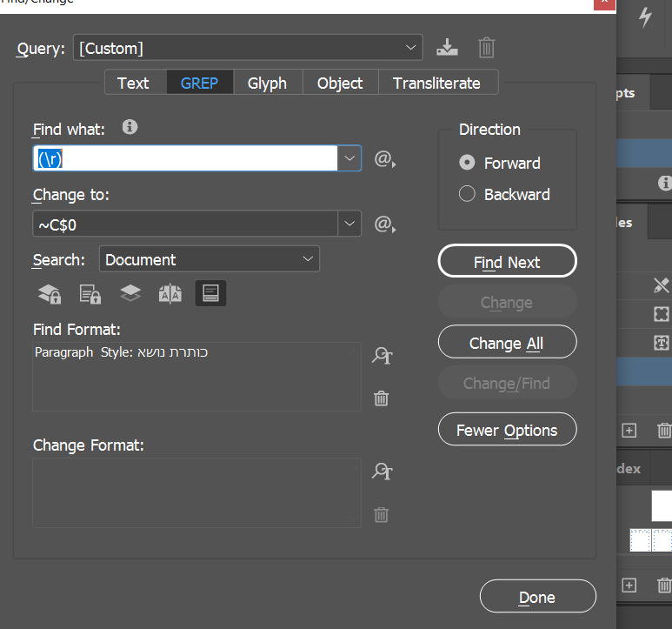Delete the saved query with the trash icon
This screenshot has height=629, width=672.
click(x=487, y=48)
